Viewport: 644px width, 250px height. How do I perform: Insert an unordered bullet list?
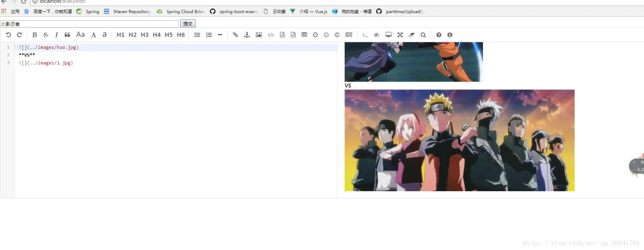tap(197, 35)
